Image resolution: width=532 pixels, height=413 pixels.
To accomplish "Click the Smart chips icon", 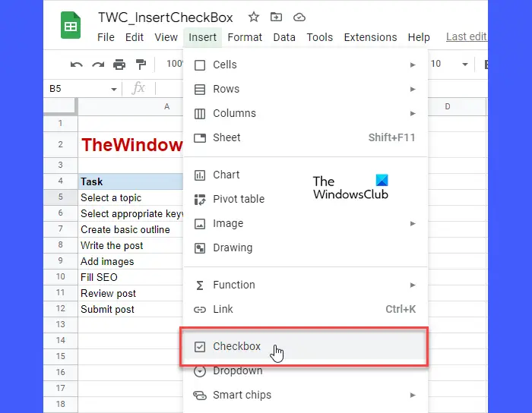I will pyautogui.click(x=199, y=396).
